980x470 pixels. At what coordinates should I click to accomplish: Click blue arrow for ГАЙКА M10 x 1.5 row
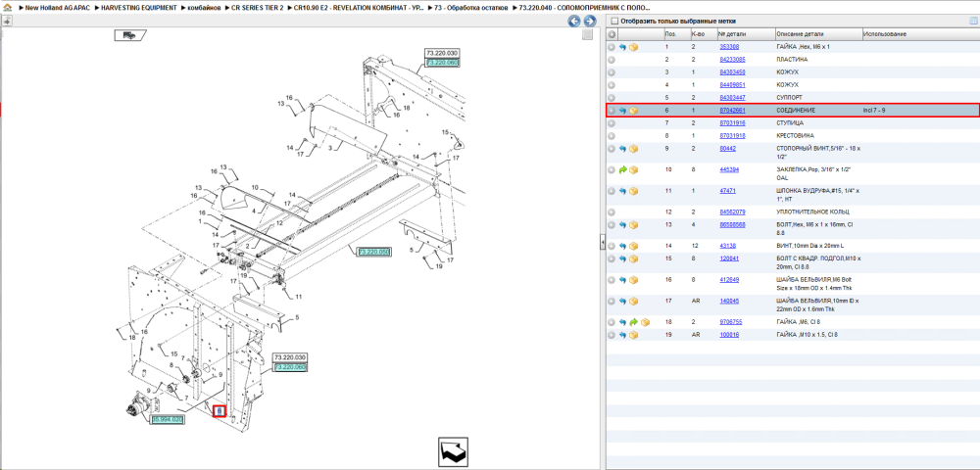[622, 335]
